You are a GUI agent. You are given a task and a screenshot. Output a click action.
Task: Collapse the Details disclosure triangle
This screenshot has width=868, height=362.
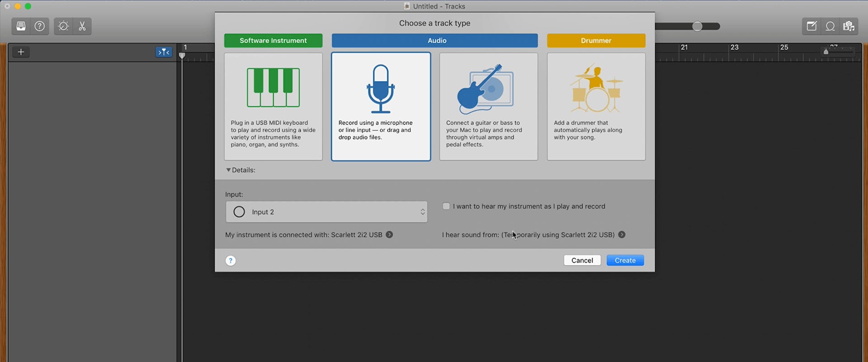coord(228,170)
